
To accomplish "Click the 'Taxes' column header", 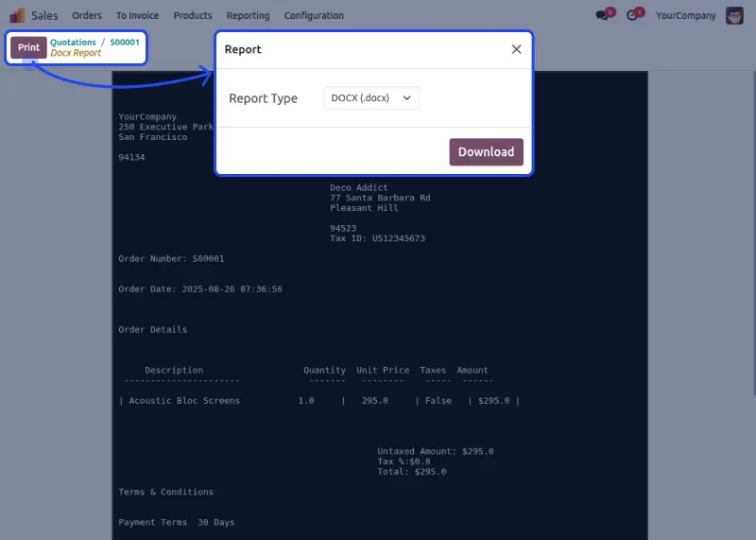I will click(433, 370).
